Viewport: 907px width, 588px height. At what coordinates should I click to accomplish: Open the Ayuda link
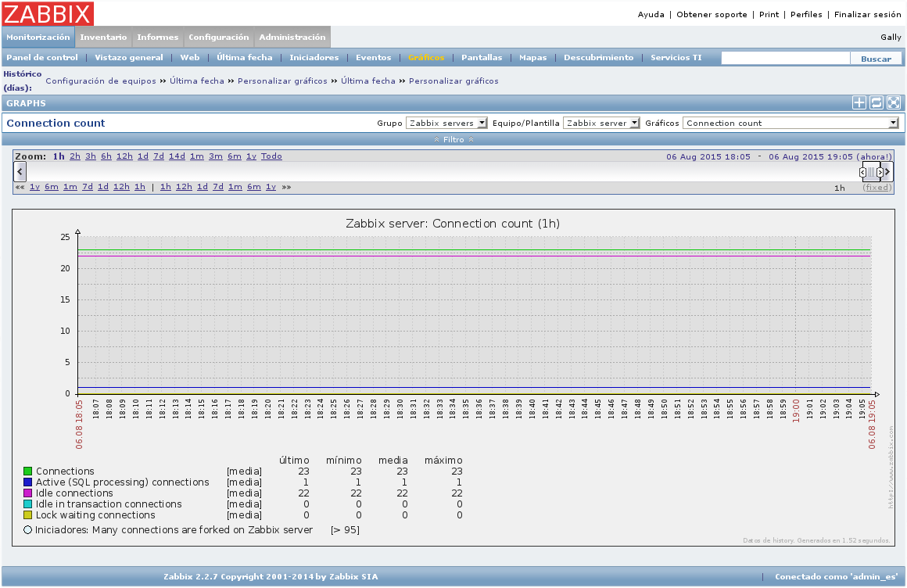[x=651, y=15]
